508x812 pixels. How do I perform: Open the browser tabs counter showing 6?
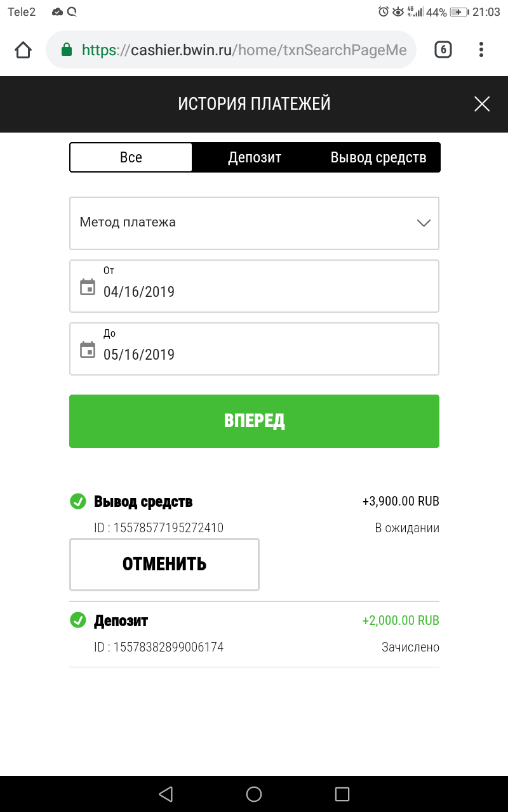pyautogui.click(x=443, y=49)
